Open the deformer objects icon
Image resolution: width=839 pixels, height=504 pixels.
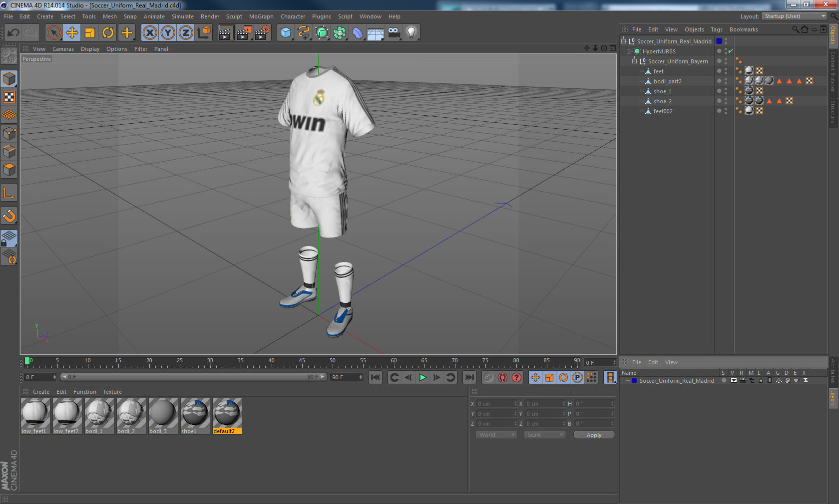coord(358,33)
